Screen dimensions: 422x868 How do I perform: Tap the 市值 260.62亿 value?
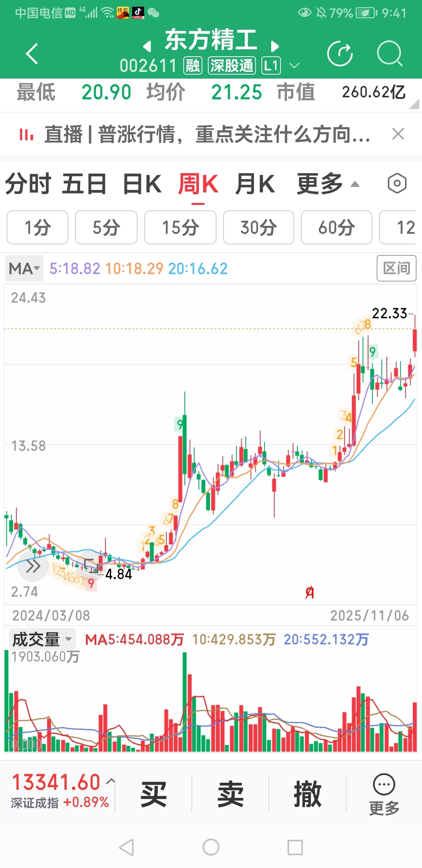pyautogui.click(x=374, y=92)
